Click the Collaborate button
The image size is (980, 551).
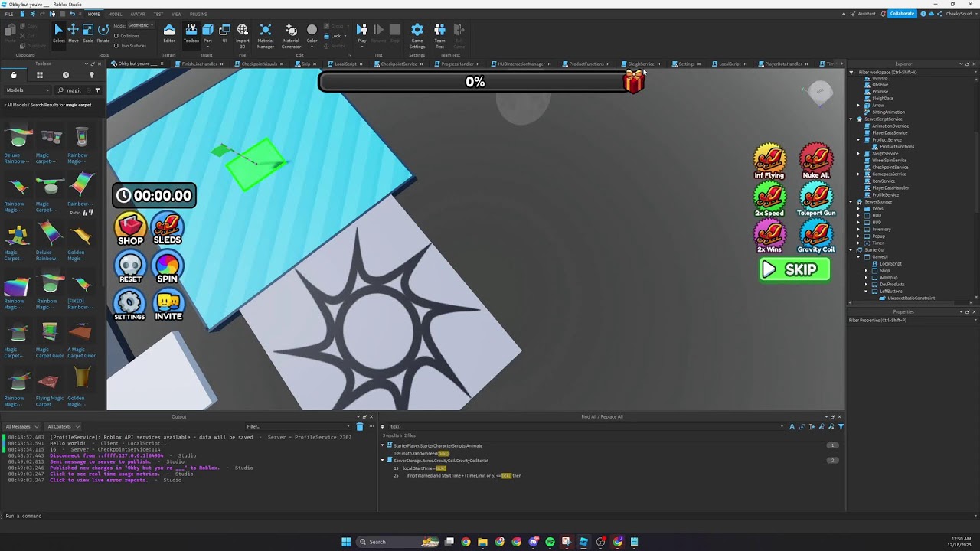point(901,14)
